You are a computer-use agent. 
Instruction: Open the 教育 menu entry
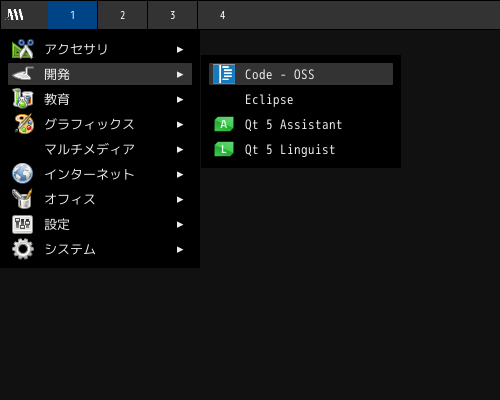pyautogui.click(x=100, y=99)
